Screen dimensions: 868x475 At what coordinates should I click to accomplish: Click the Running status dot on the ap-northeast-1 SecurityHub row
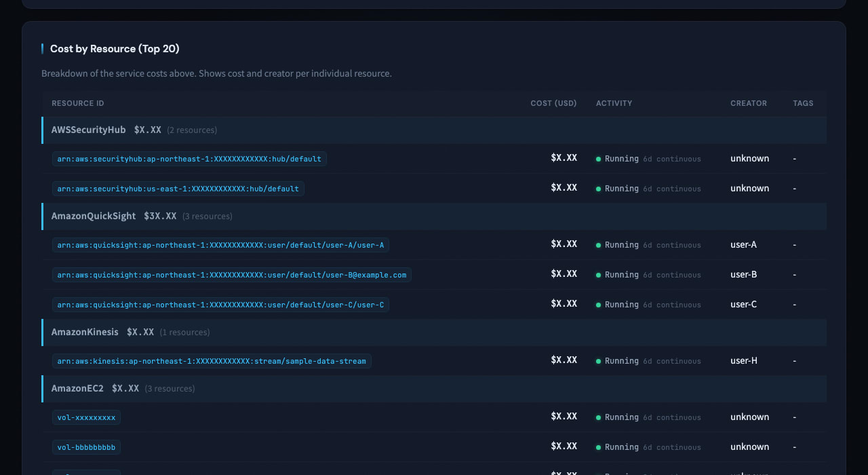598,158
